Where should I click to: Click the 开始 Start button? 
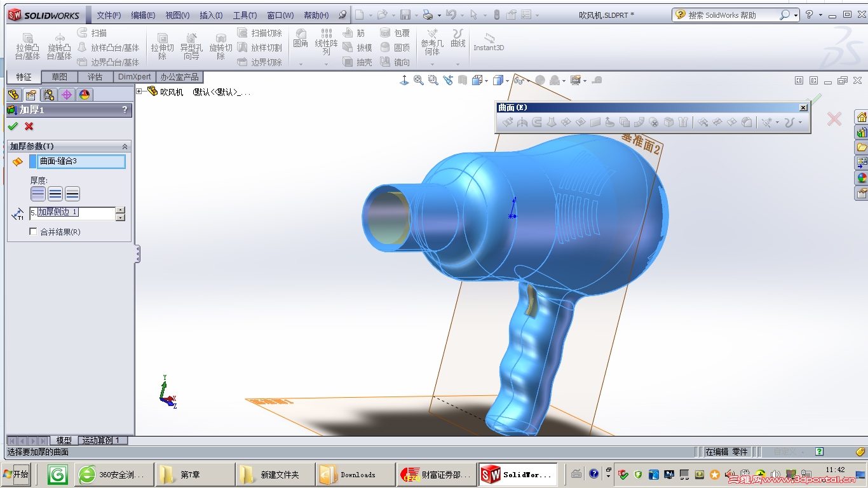(15, 474)
